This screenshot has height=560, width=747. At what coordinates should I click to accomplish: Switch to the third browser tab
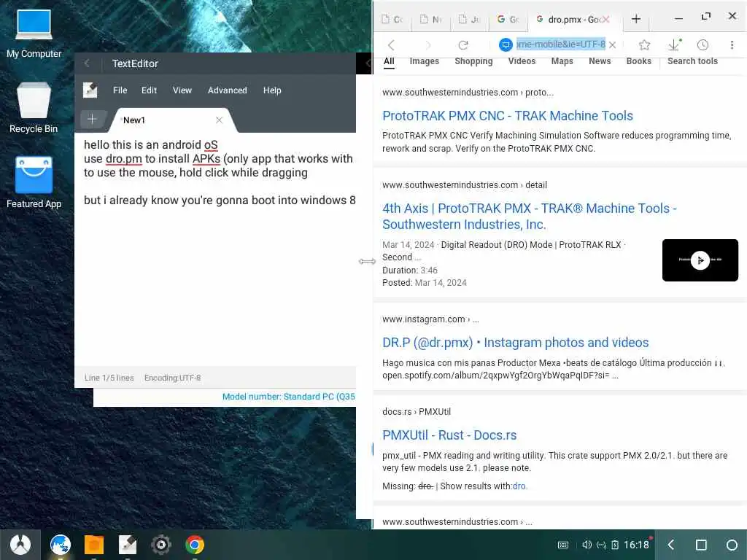click(470, 20)
